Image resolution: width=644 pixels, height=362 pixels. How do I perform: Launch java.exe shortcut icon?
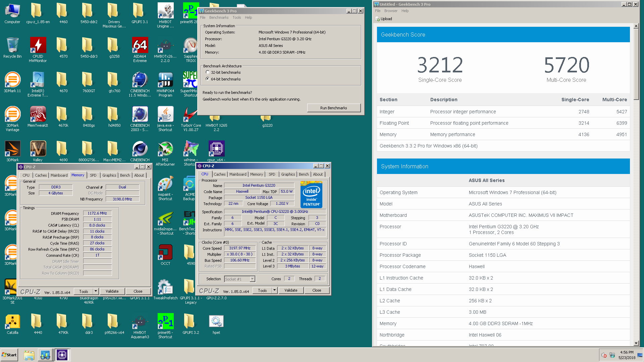click(x=165, y=119)
